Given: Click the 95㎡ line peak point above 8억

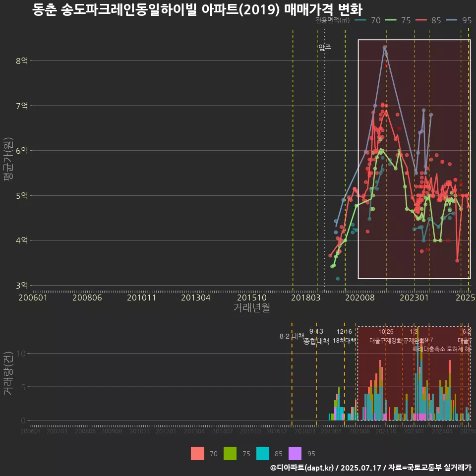Looking at the screenshot, I should (384, 48).
